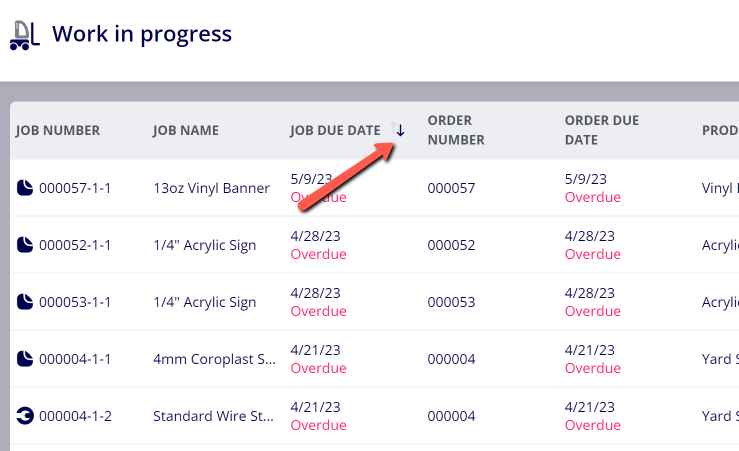Screen dimensions: 739x451
Task: Click status icon for job 000053-1-1
Action: pyautogui.click(x=25, y=302)
